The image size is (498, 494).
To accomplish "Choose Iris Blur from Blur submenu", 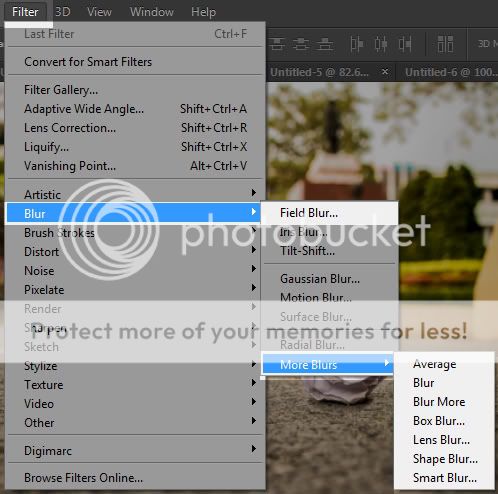I will click(330, 232).
